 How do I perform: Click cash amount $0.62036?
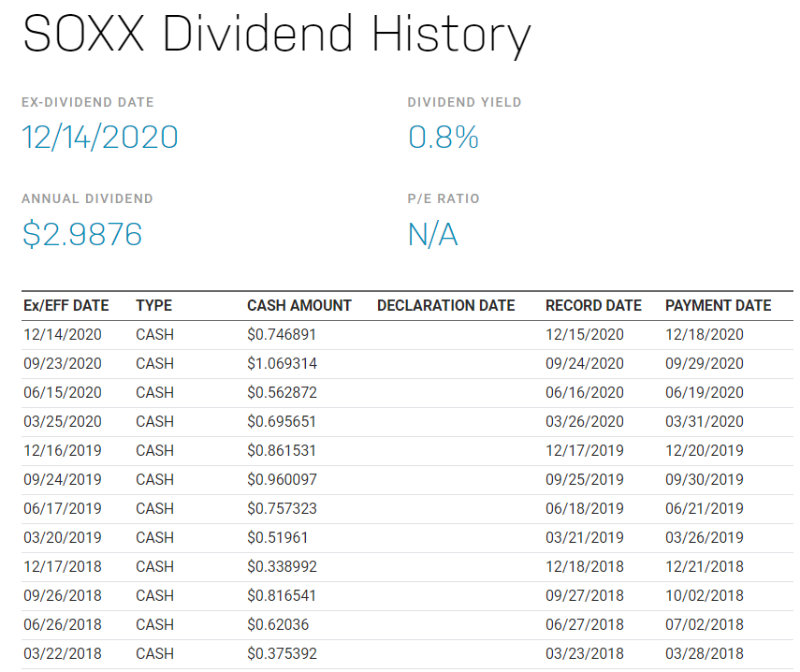278,625
